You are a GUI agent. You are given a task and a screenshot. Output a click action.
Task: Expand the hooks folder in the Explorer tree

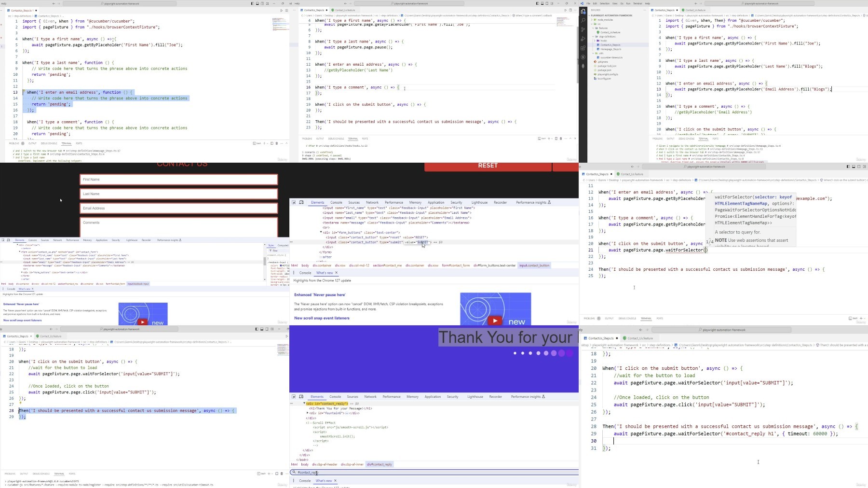pyautogui.click(x=604, y=41)
